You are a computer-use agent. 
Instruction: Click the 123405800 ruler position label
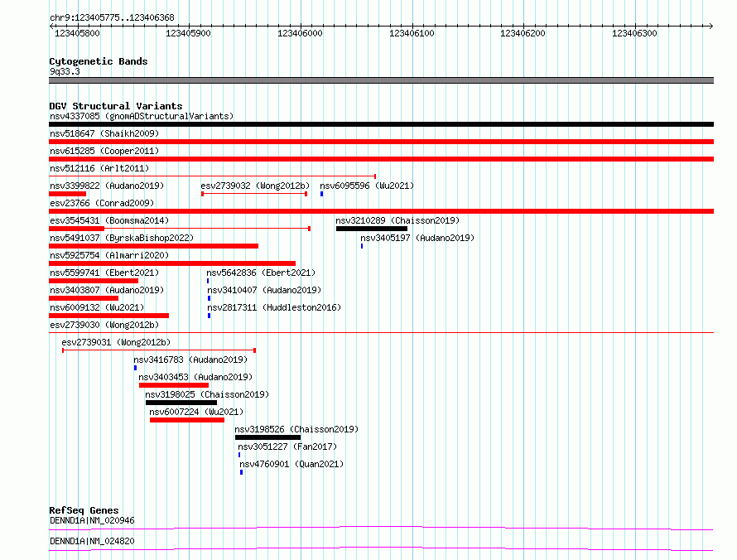coord(77,33)
